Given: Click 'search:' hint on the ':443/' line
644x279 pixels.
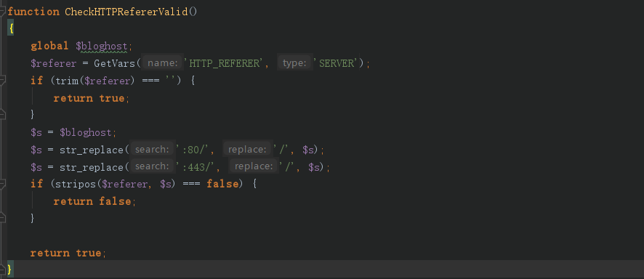Looking at the screenshot, I should coord(153,166).
